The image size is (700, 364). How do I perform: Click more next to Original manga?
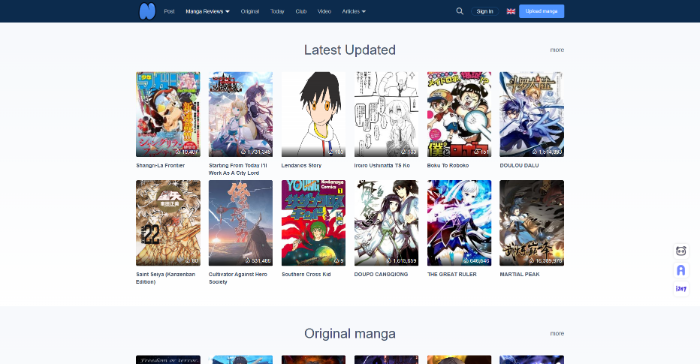coord(557,334)
